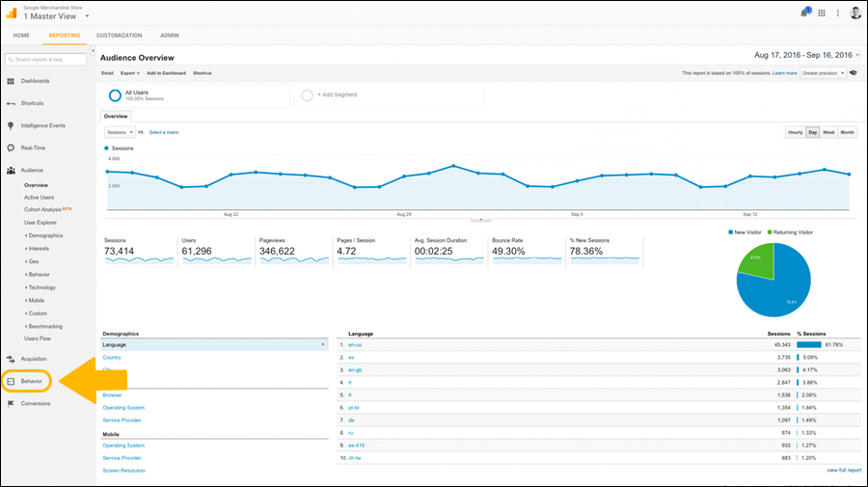The height and width of the screenshot is (487, 868).
Task: Click the Behavior sidebar icon
Action: tap(11, 381)
